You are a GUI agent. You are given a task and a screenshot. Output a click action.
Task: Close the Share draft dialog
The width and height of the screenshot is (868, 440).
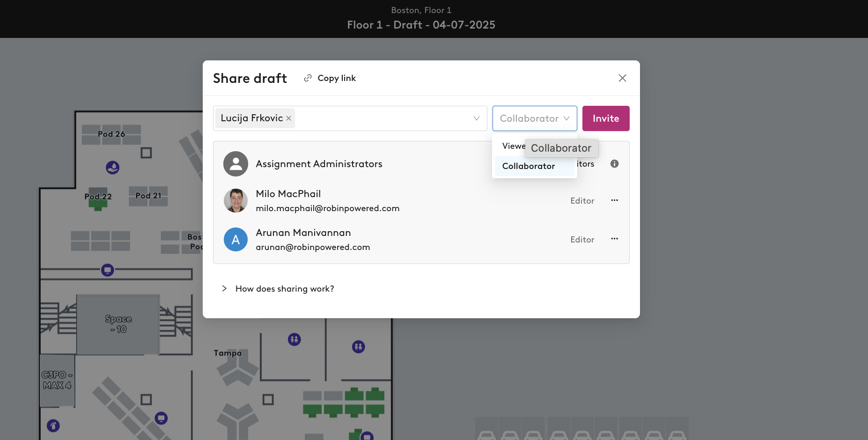[622, 78]
